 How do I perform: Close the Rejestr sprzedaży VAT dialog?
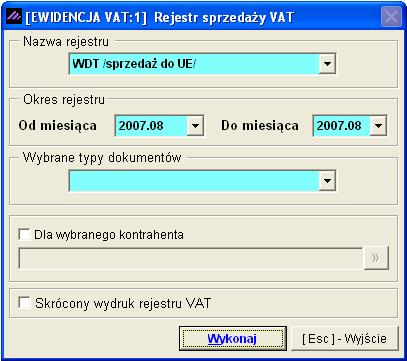pos(391,16)
